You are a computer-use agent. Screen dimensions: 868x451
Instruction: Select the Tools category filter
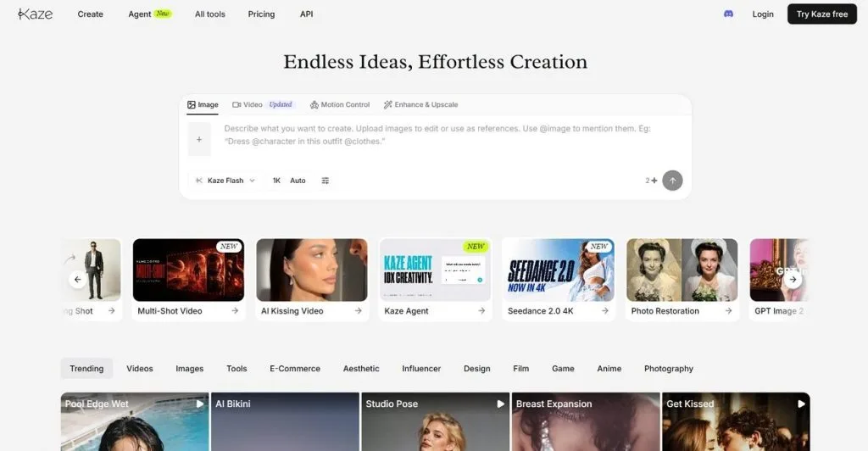tap(236, 369)
